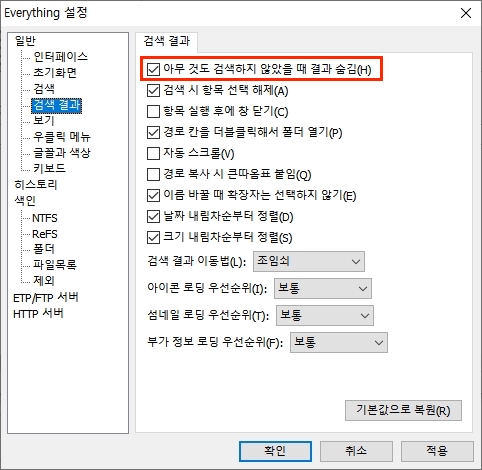Image resolution: width=482 pixels, height=470 pixels.
Task: Confirm with the '확인' button
Action: [x=275, y=451]
